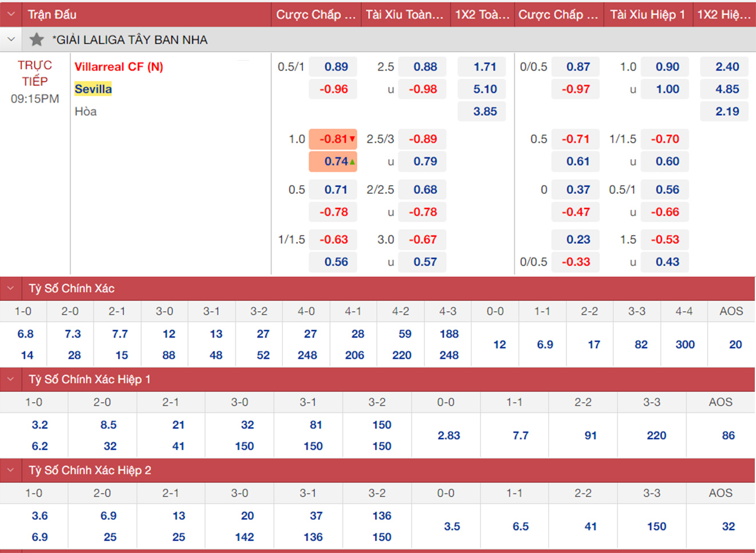The height and width of the screenshot is (553, 756).
Task: Collapse Tỷ Số Chính Xác Hiệp 1 section
Action: (x=11, y=379)
